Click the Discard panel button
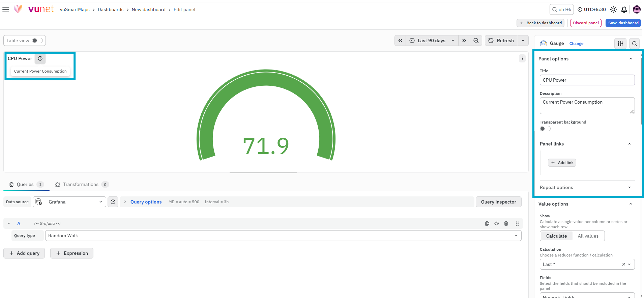This screenshot has width=644, height=298. [586, 23]
